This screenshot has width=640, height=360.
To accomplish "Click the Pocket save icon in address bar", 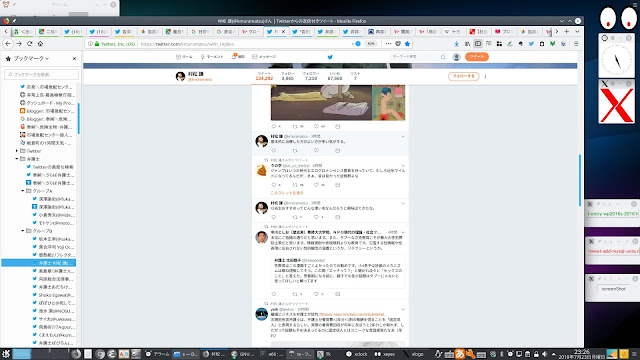I will (x=398, y=44).
